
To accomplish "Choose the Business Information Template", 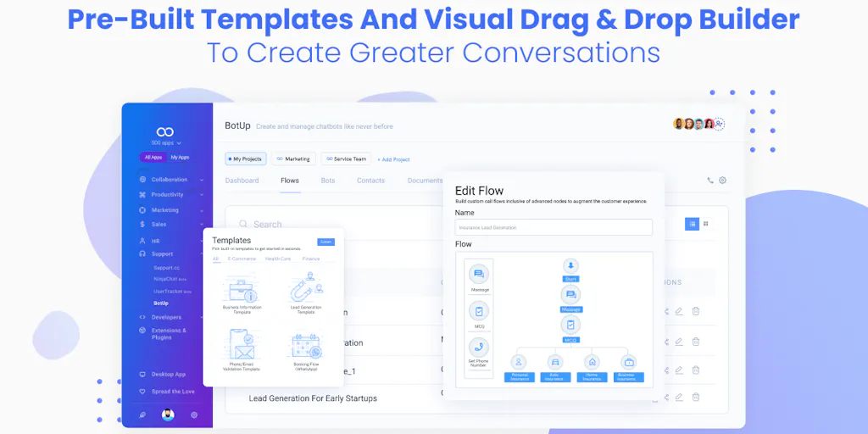I will (242, 295).
